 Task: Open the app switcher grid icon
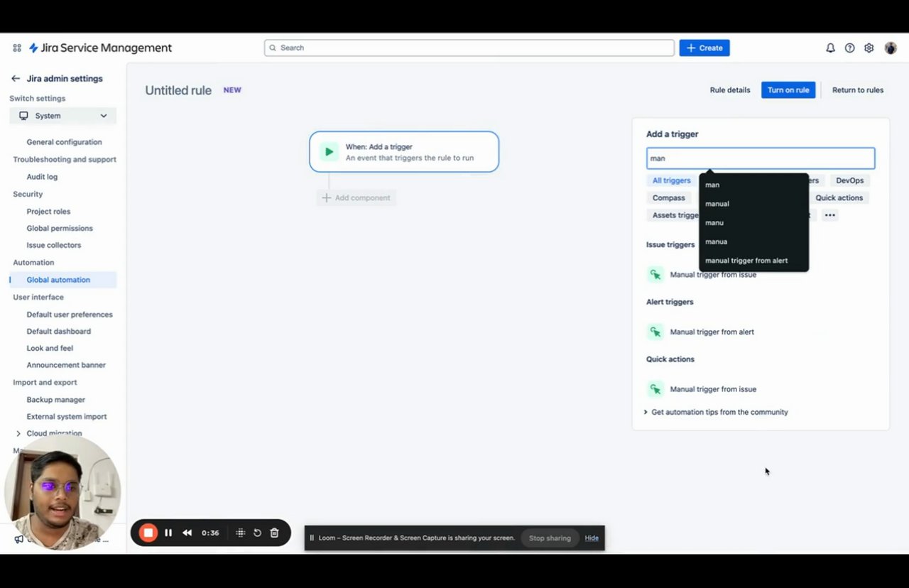click(x=17, y=48)
